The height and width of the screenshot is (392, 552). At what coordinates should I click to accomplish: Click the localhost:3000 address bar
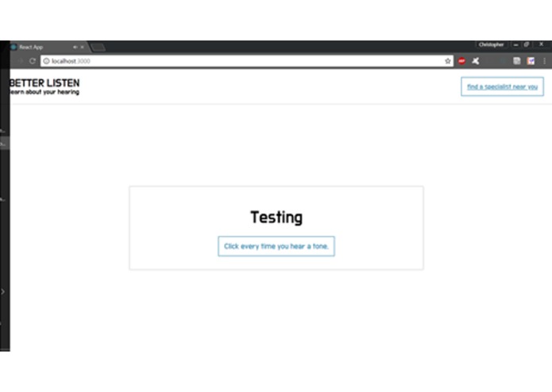pyautogui.click(x=246, y=61)
